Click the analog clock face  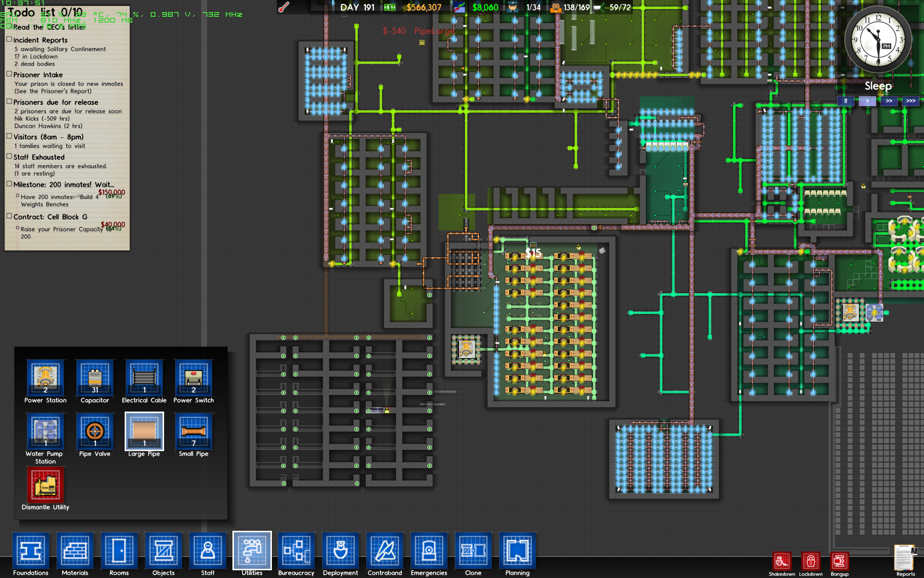tap(878, 40)
